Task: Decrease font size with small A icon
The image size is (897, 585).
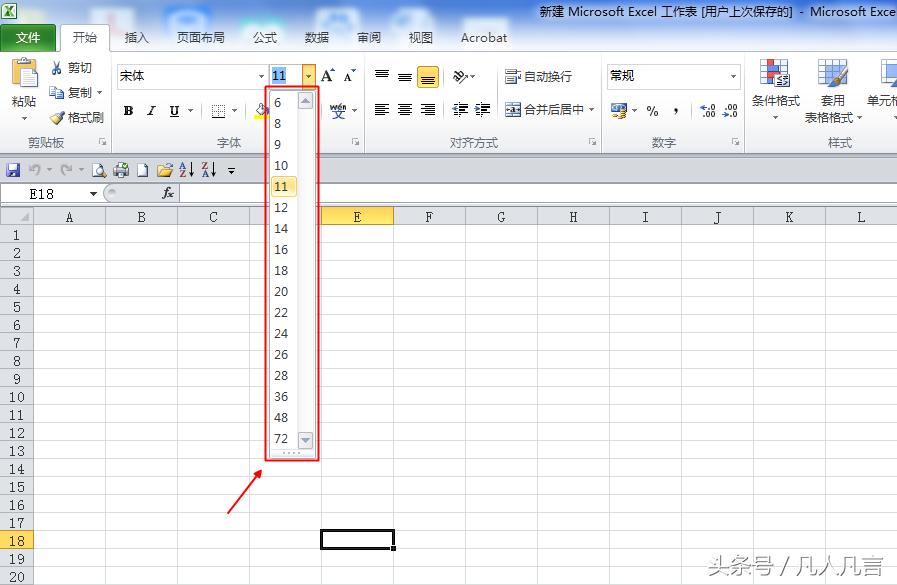Action: (349, 75)
